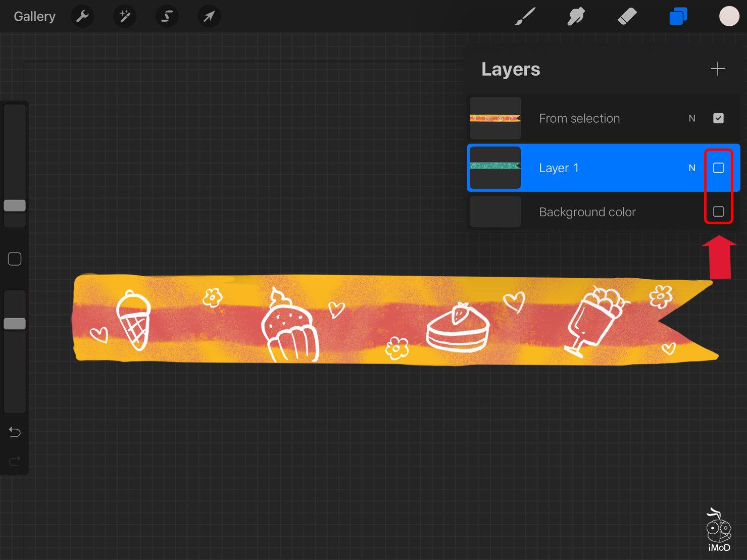Tap the Layer 1 thumbnail
Viewport: 747px width, 560px height.
click(x=495, y=167)
